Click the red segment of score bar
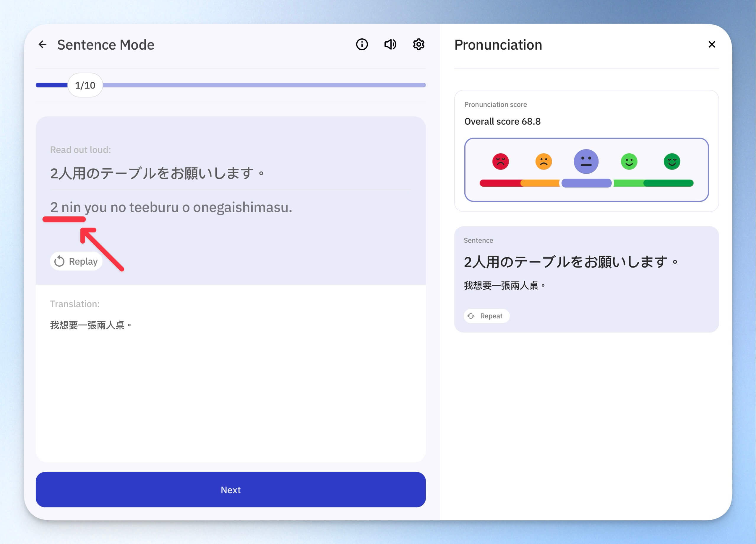The width and height of the screenshot is (756, 544). tap(500, 183)
